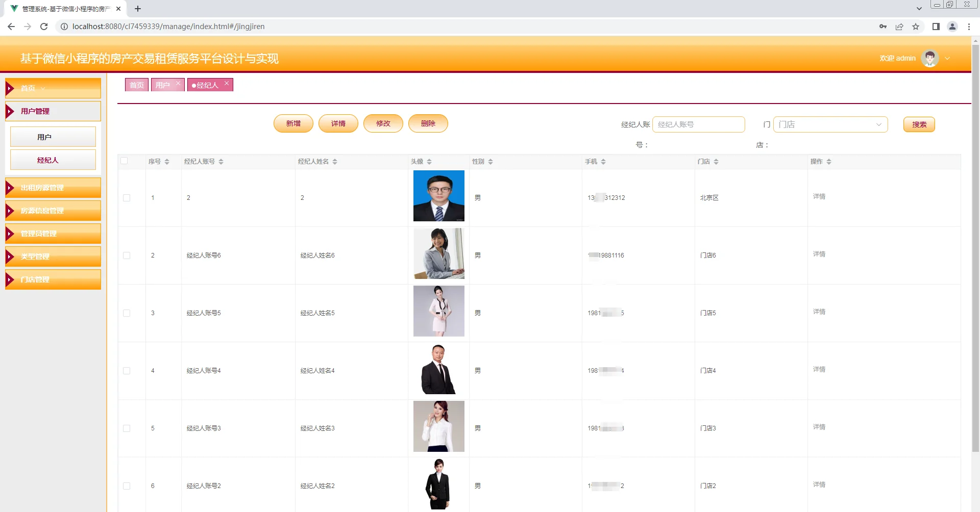Toggle the select-all checkbox in table header
This screenshot has height=512, width=980.
coord(124,161)
